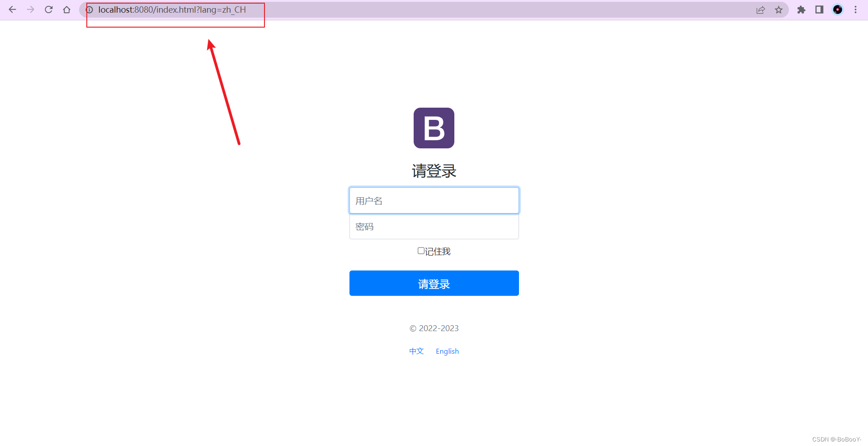Open the profile avatar menu
This screenshot has width=868, height=446.
pos(838,9)
